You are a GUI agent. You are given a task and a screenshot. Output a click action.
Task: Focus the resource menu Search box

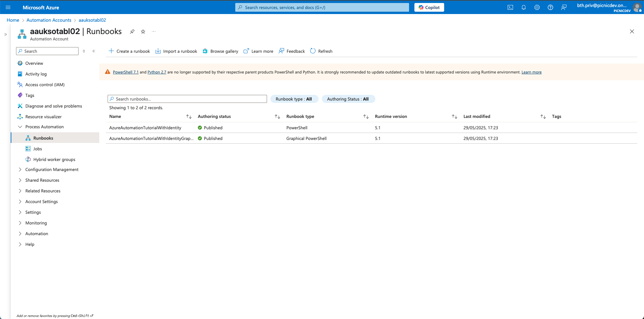[x=47, y=51]
